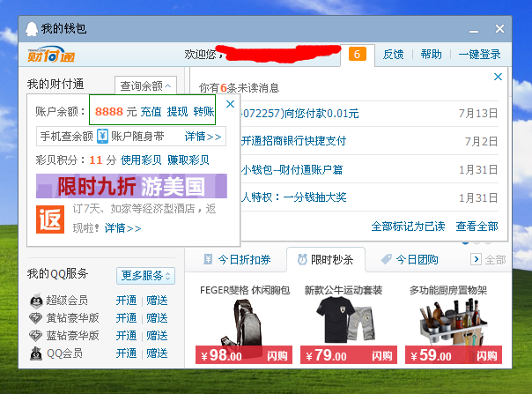This screenshot has height=394, width=532.
Task: Expand the 更多服务 dropdown
Action: [x=145, y=276]
